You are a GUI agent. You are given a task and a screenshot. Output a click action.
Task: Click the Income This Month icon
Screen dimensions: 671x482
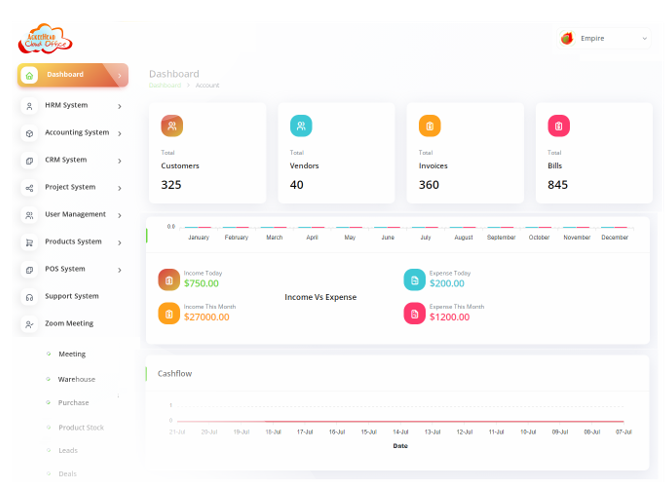click(169, 313)
